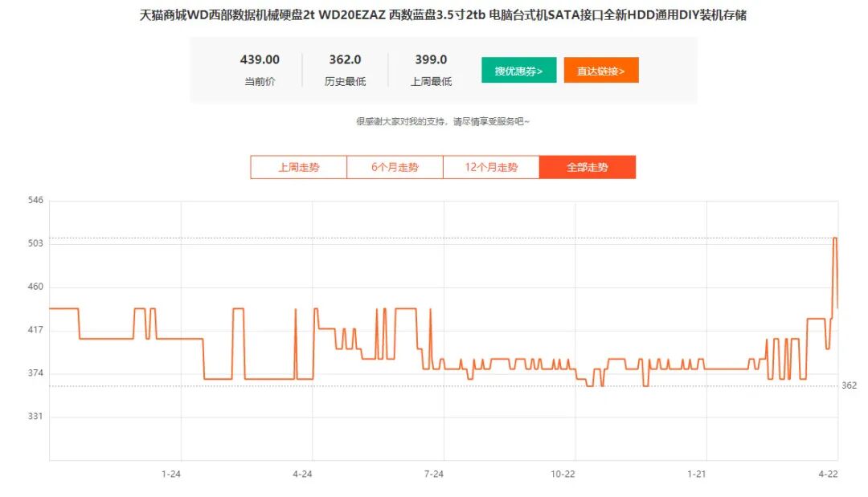Show the 12个月走势 tab
Viewport: 868px width, 497px height.
[491, 167]
